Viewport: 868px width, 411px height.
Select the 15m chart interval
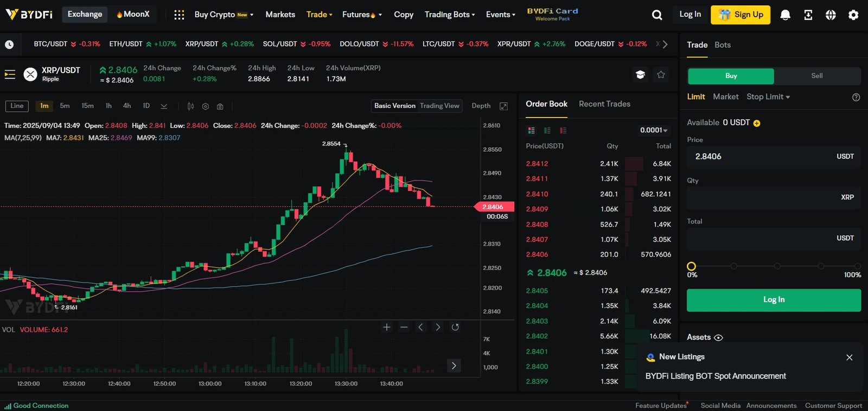(87, 106)
